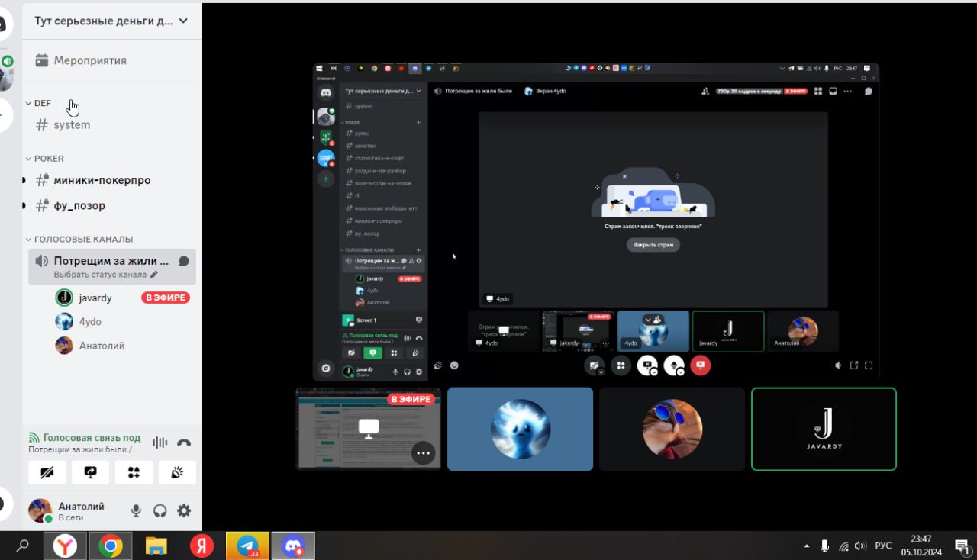
Task: Open Google Chrome in taskbar
Action: click(111, 546)
